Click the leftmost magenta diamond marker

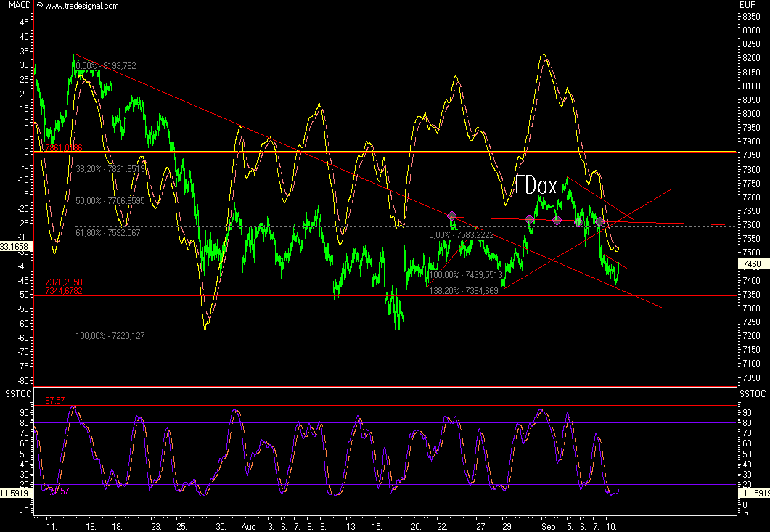[452, 216]
